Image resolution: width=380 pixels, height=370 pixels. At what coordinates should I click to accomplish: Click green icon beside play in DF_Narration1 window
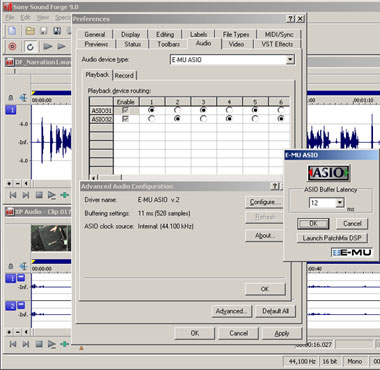point(65,195)
